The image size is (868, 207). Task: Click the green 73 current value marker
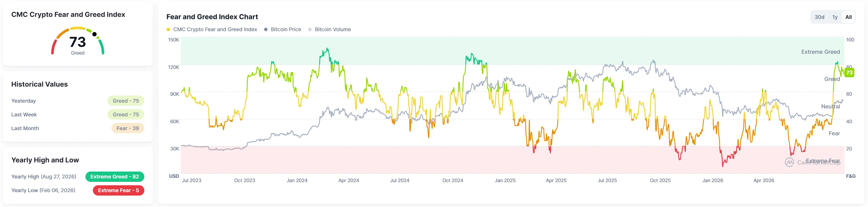(849, 73)
